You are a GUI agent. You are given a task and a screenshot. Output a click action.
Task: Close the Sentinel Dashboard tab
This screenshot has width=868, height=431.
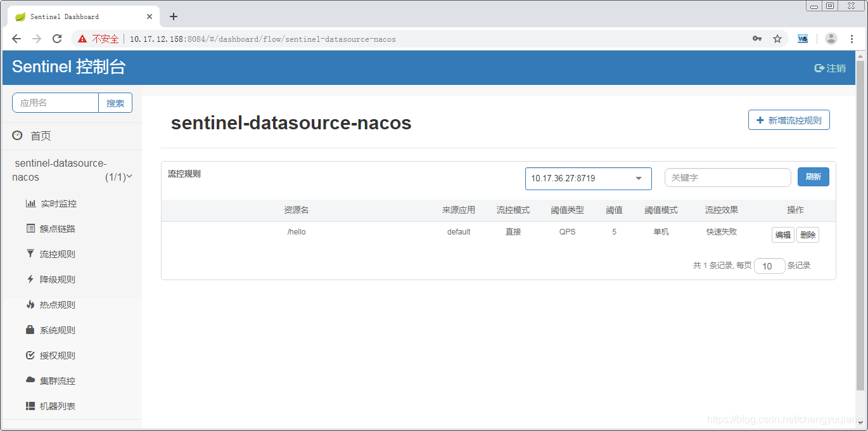click(150, 16)
